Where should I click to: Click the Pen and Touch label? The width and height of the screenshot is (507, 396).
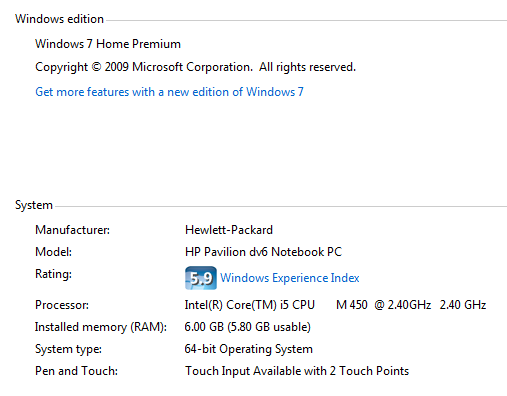pos(76,371)
